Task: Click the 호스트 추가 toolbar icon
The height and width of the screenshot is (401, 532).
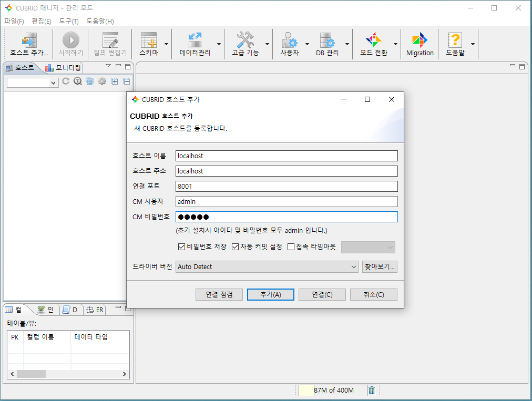Action: (29, 40)
